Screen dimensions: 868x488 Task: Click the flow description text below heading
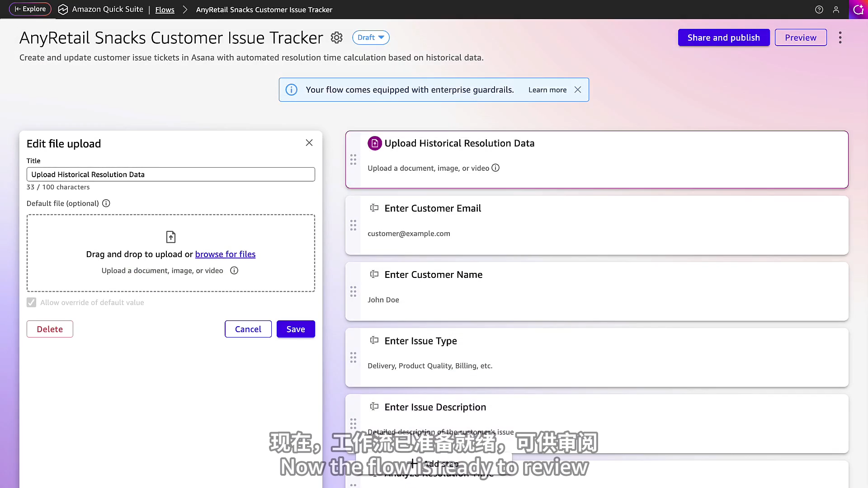[251, 58]
